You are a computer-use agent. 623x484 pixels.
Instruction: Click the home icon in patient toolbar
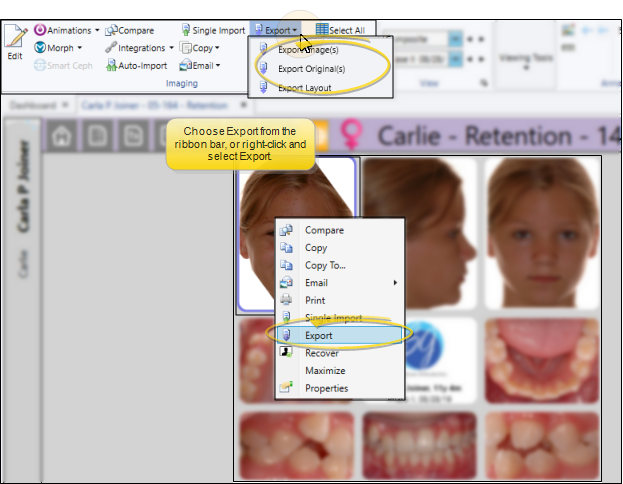61,133
